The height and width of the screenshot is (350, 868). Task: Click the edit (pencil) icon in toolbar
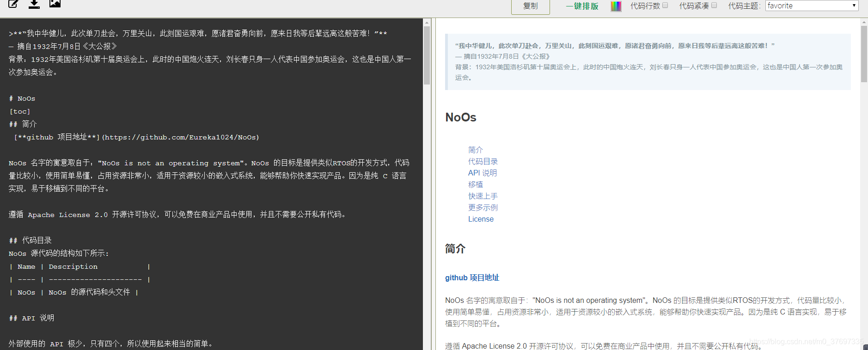(x=13, y=4)
